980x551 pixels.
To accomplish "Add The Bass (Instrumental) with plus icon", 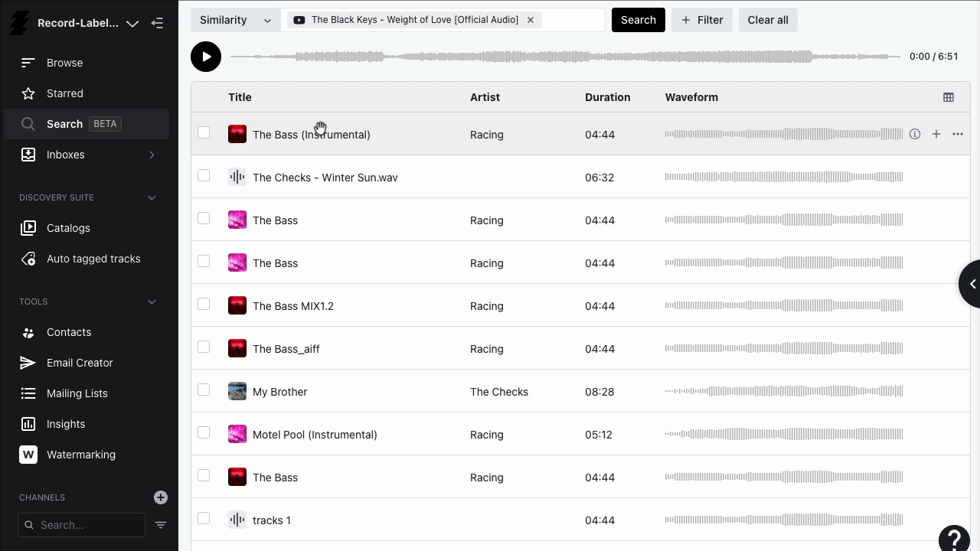I will pos(936,134).
